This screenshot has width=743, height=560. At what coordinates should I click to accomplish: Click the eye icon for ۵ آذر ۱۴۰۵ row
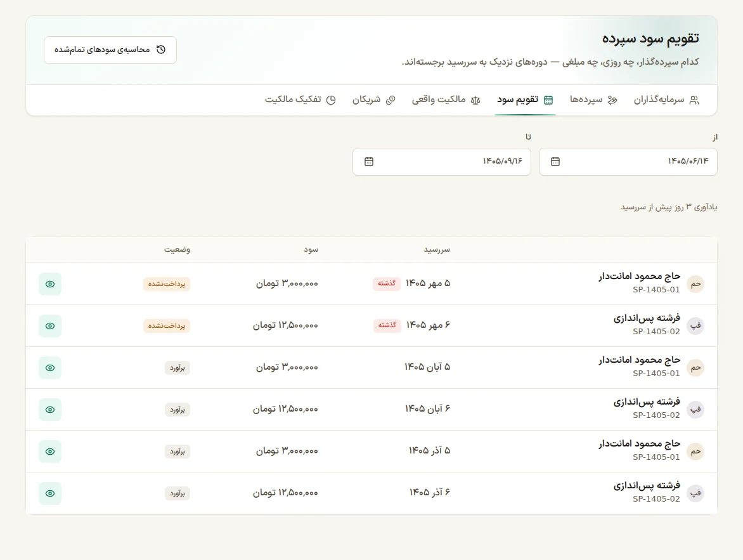(50, 452)
